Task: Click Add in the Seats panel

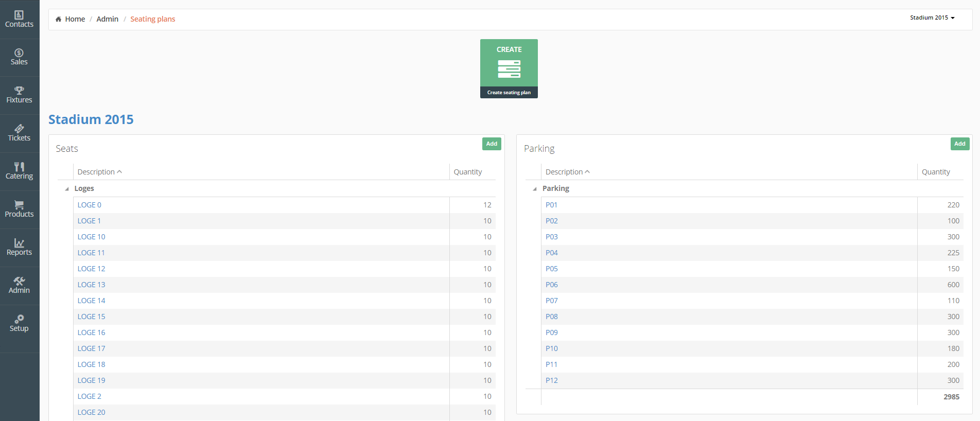Action: click(492, 144)
